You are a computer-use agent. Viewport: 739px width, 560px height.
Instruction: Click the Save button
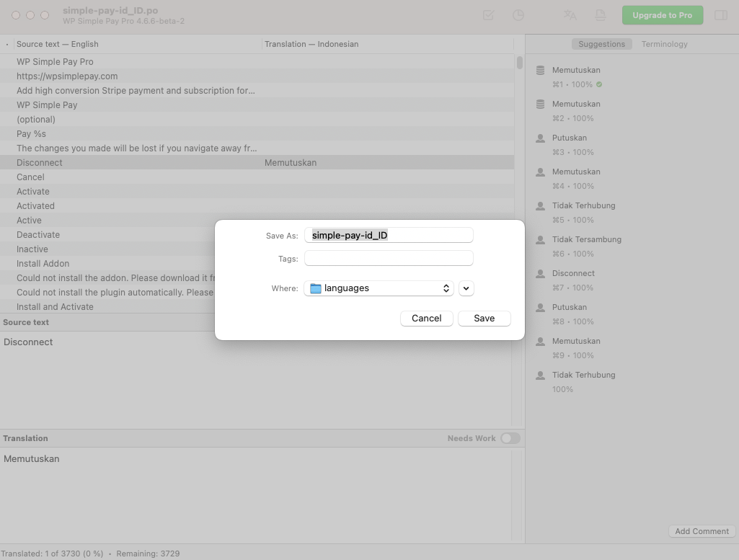click(x=484, y=318)
